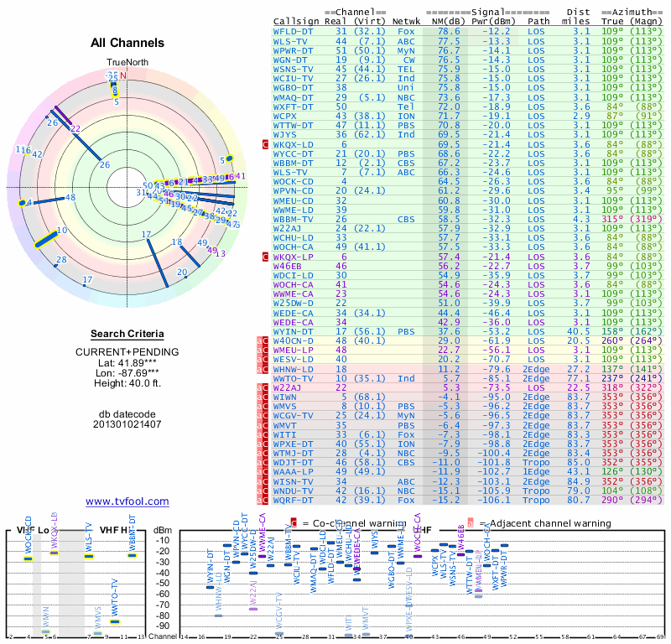Select the WWME-LD callsign
The height and width of the screenshot is (644, 671).
(x=293, y=210)
